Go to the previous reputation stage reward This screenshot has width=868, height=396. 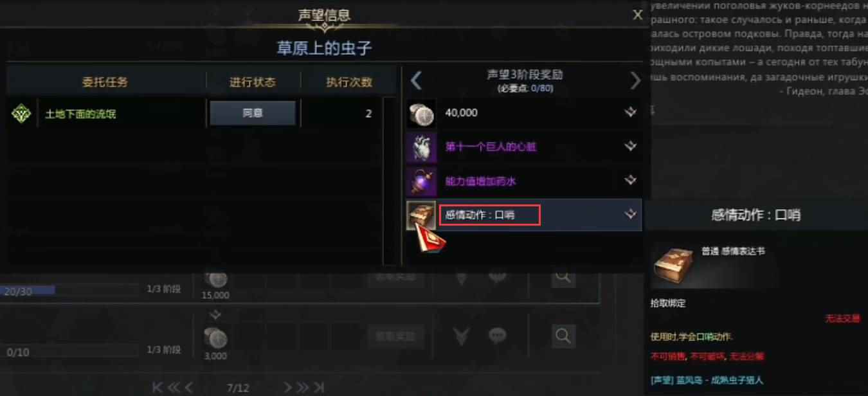(x=416, y=80)
